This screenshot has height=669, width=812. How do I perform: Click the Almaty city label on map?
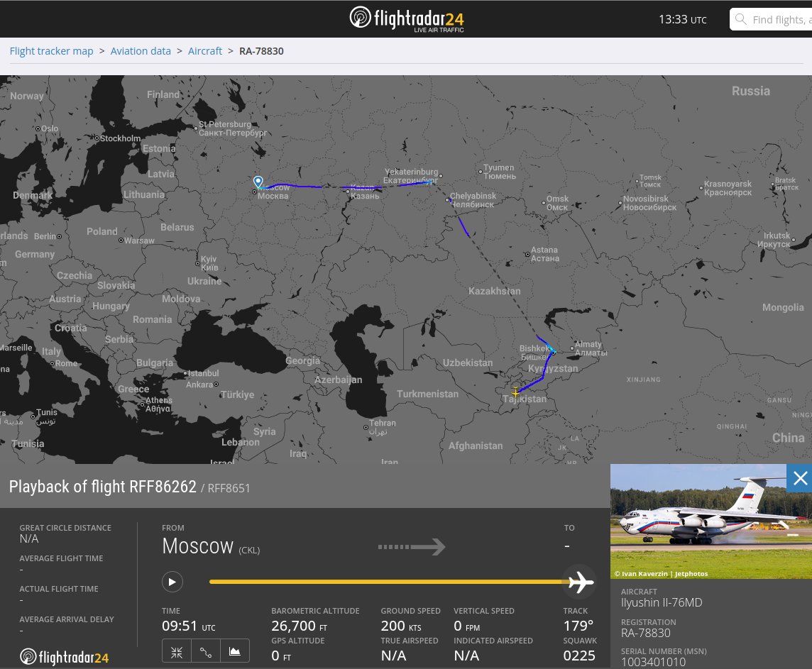pyautogui.click(x=591, y=348)
